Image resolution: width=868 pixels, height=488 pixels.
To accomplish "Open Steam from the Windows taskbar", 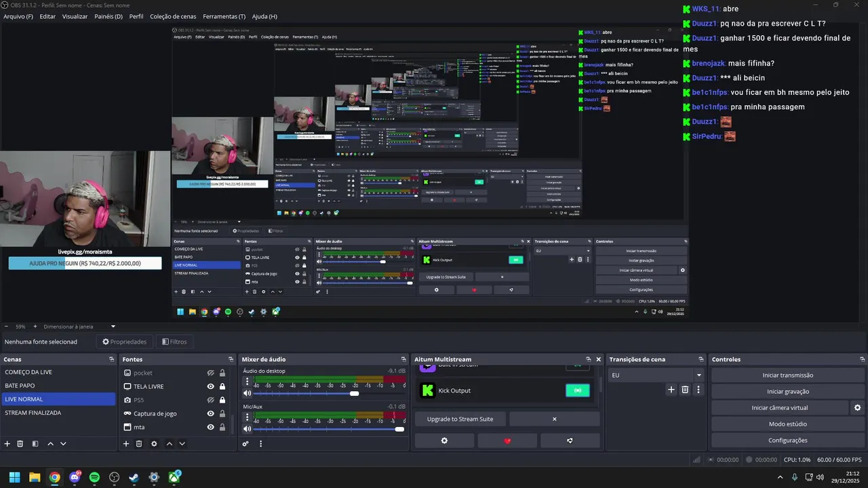I will (134, 478).
